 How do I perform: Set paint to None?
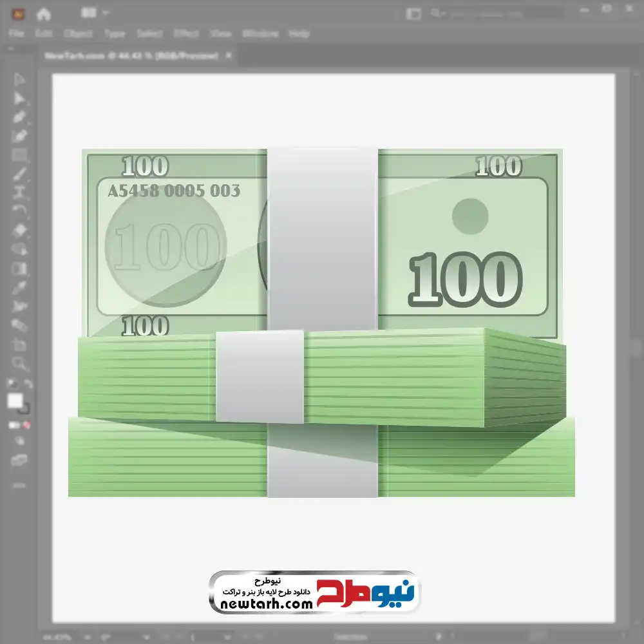[27, 425]
